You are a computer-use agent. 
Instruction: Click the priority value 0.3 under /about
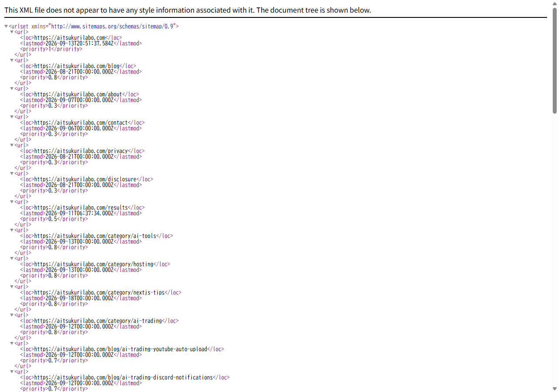tap(53, 106)
